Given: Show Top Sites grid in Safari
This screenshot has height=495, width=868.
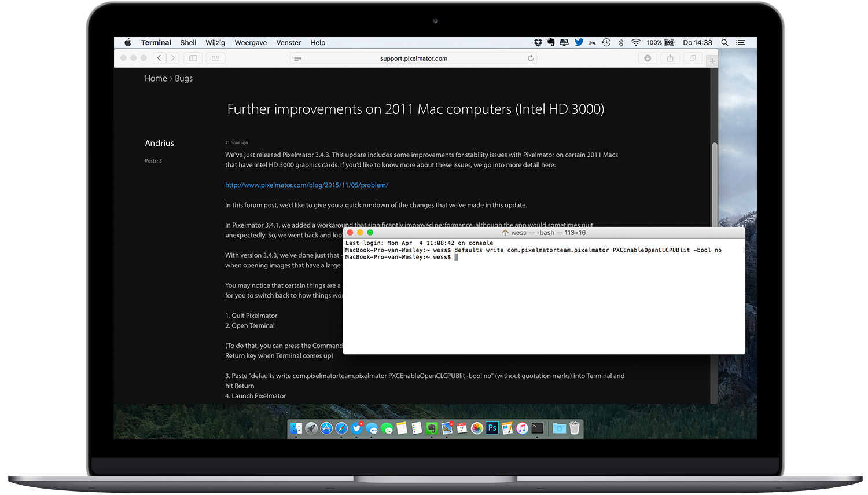Looking at the screenshot, I should [x=215, y=58].
